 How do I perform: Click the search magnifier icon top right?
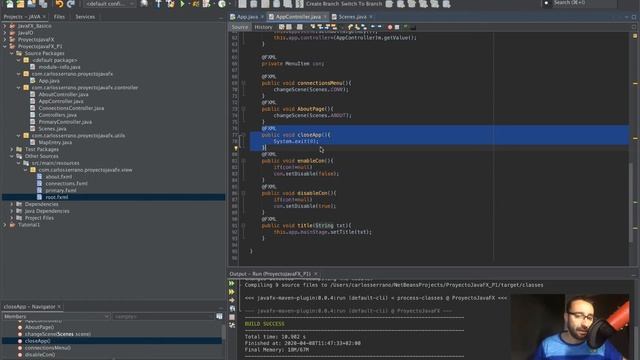547,3
